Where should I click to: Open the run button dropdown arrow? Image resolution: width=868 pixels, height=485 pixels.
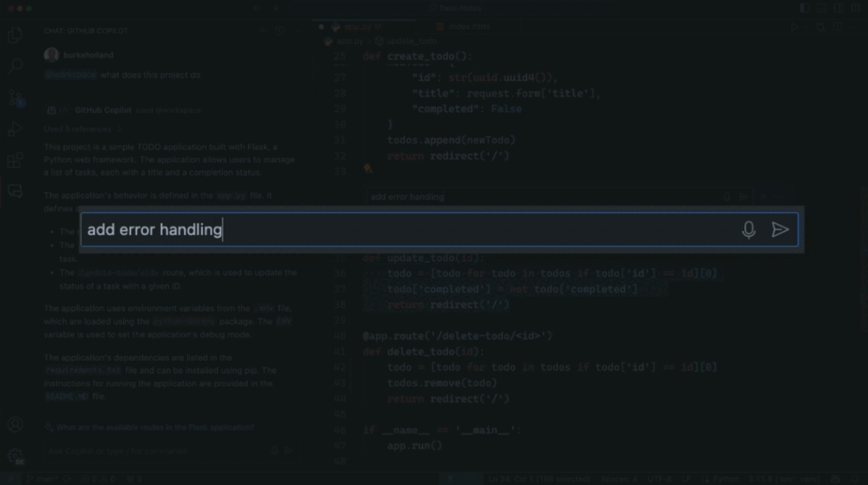pyautogui.click(x=806, y=26)
